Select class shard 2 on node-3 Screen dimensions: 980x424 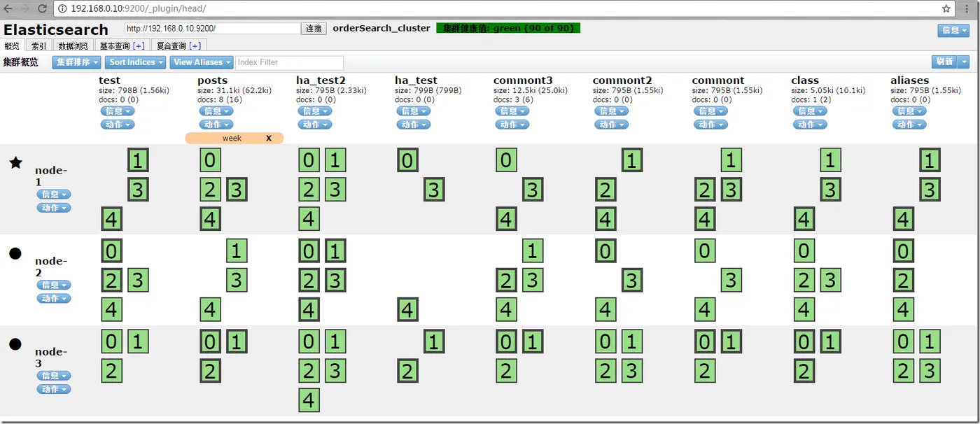click(804, 371)
